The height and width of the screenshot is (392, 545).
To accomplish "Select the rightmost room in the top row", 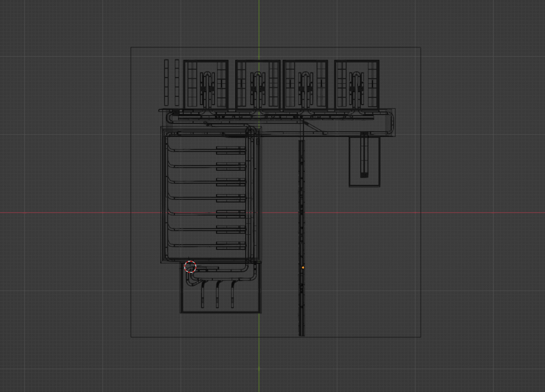I will coord(357,84).
